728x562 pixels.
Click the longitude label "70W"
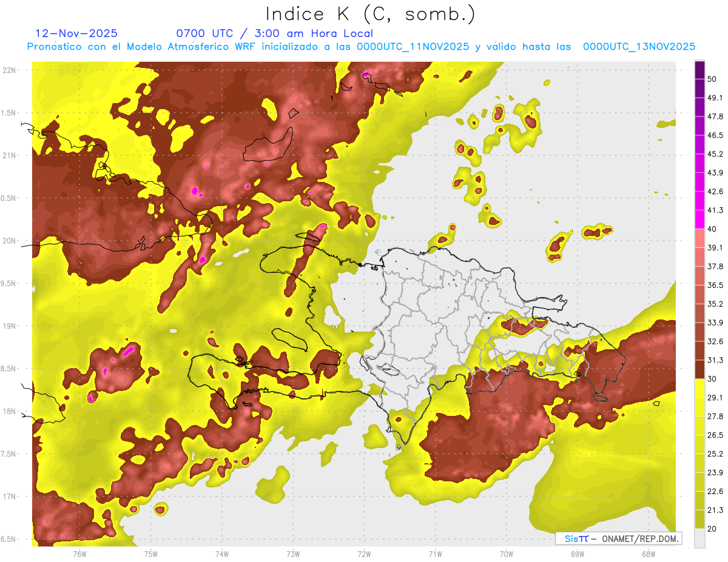[506, 554]
